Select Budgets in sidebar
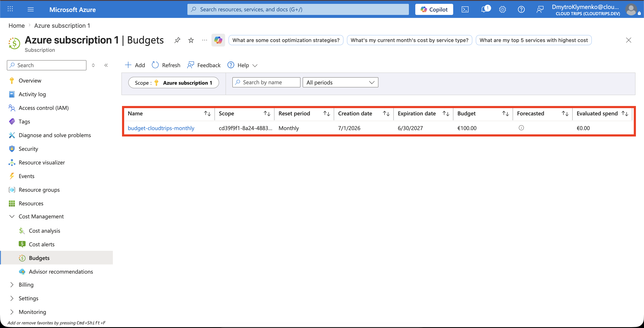Screen dimensions: 644x328 pos(56,258)
